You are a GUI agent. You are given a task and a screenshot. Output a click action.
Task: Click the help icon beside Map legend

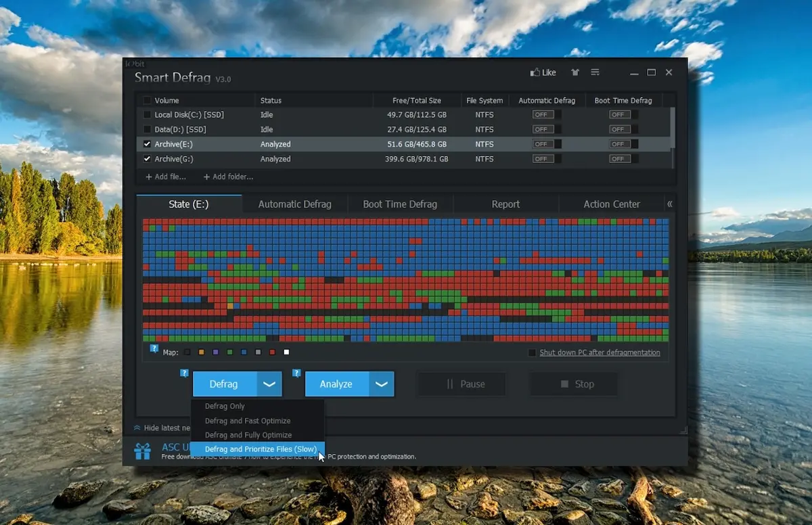154,349
